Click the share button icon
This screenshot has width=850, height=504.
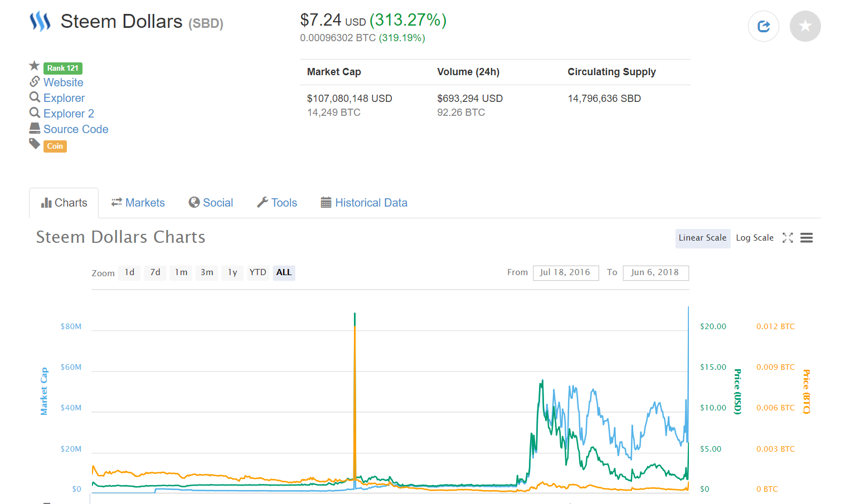(x=764, y=26)
